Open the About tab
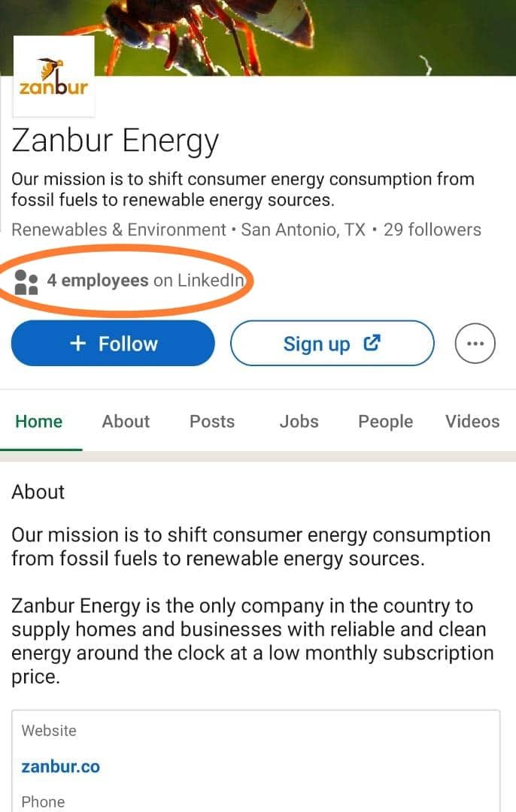The image size is (516, 812). pyautogui.click(x=126, y=422)
